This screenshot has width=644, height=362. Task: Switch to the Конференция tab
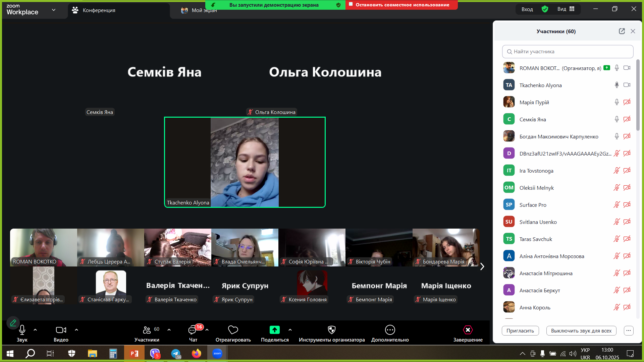99,10
